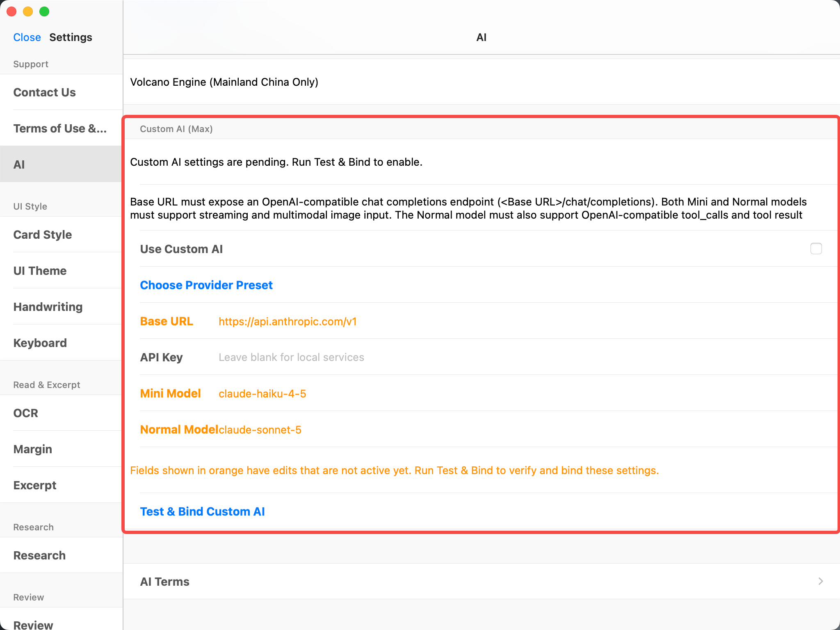The image size is (840, 630).
Task: Click the Review section header label
Action: [28, 597]
